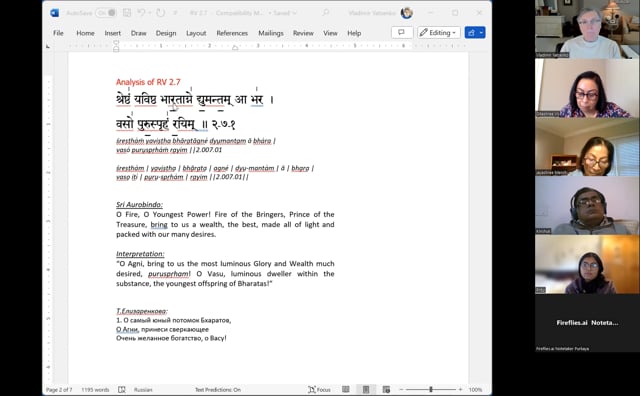Switch to the Layout tab

(196, 33)
